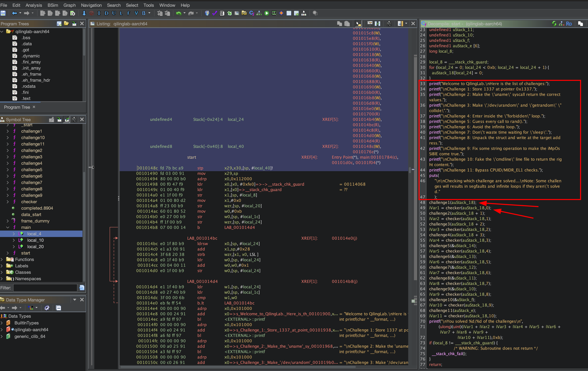This screenshot has width=588, height=371.
Task: Expand the 'challenge1' node in Symbol Tree
Action: click(8, 131)
